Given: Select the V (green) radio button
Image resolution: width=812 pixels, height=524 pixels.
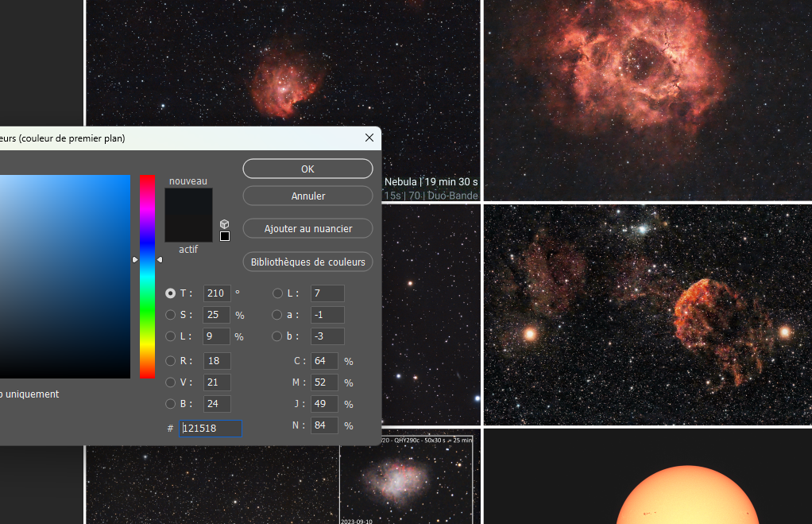Looking at the screenshot, I should [170, 382].
